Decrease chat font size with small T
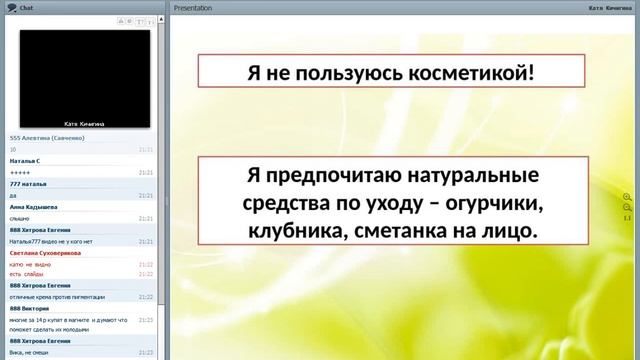The image size is (640, 360). click(150, 22)
